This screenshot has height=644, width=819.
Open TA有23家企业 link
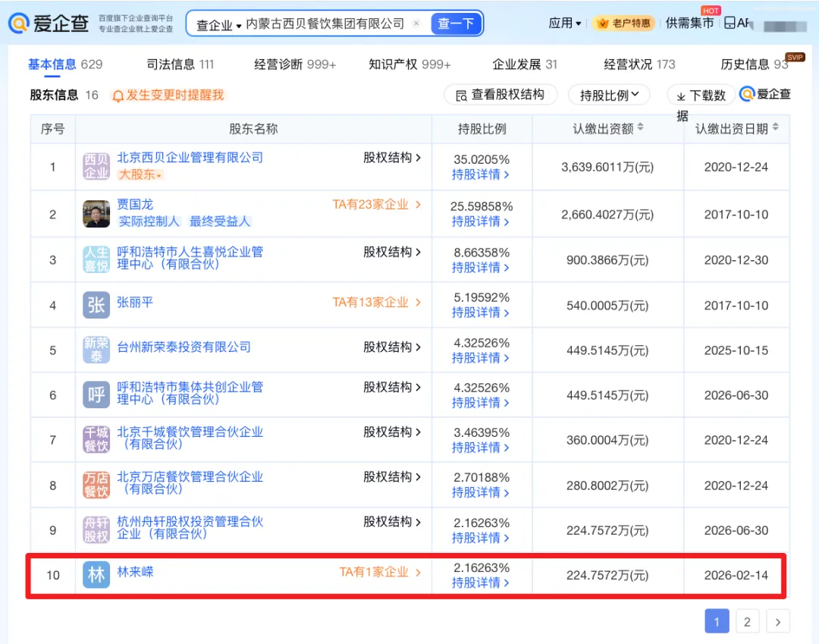point(377,205)
